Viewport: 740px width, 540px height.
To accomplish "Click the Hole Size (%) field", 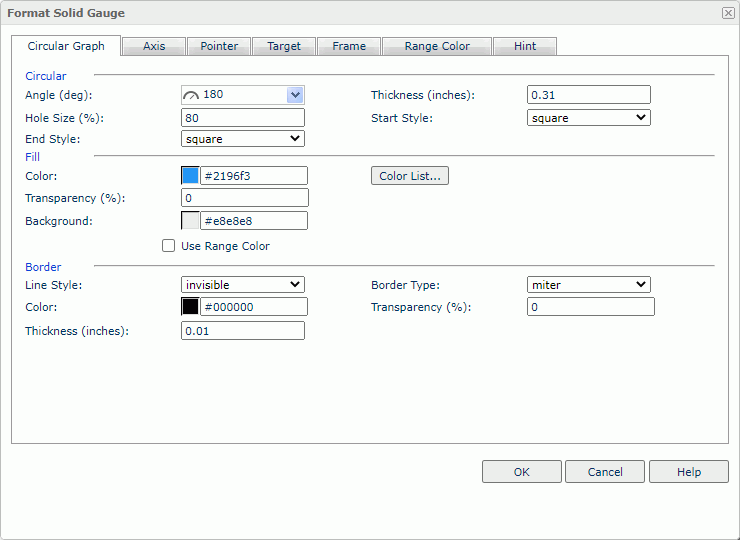I will click(x=243, y=118).
